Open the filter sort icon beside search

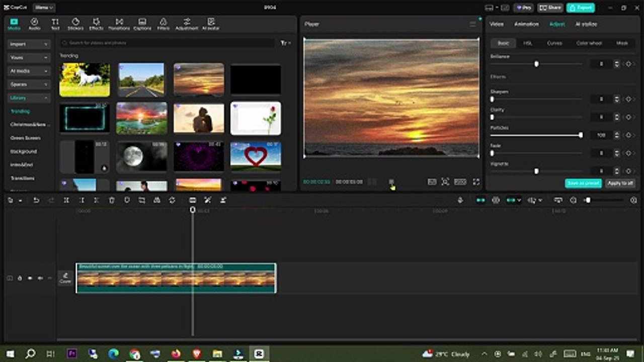[x=285, y=43]
